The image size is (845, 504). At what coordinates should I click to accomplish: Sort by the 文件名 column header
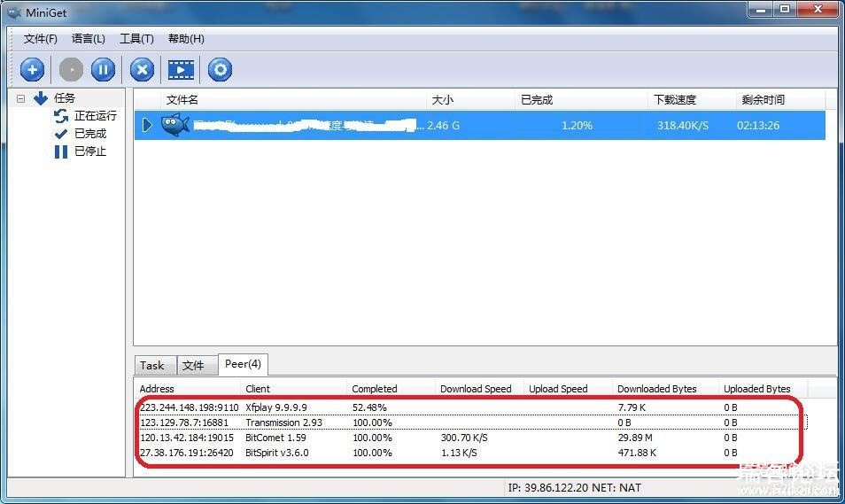pyautogui.click(x=294, y=100)
